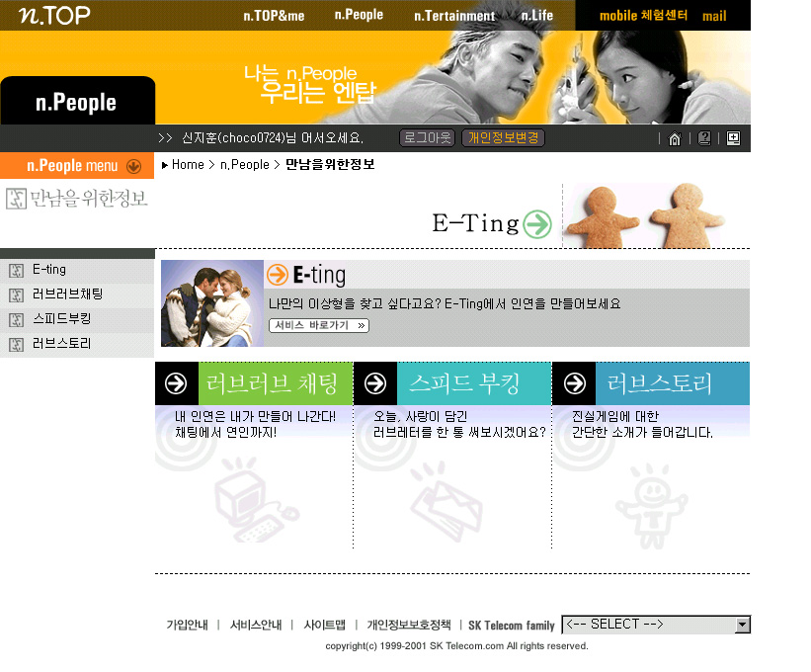Click the blue 러브스토리 banner

[x=673, y=383]
